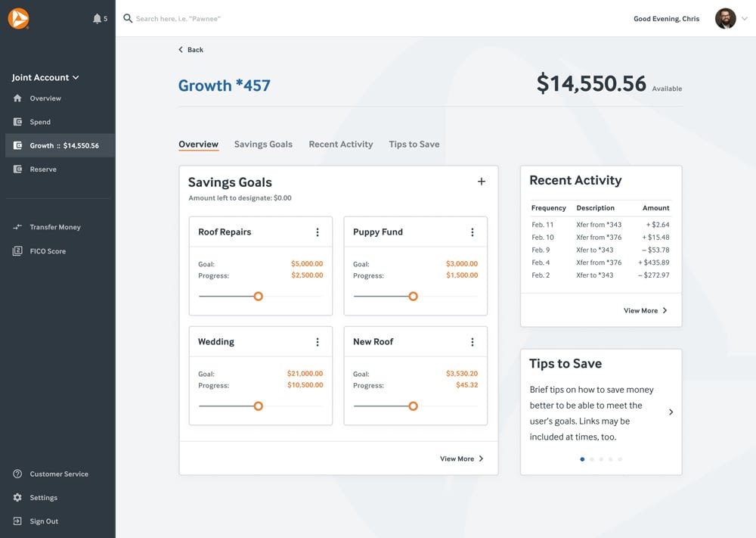Click the Frequency column header
This screenshot has height=538, width=756.
(549, 208)
